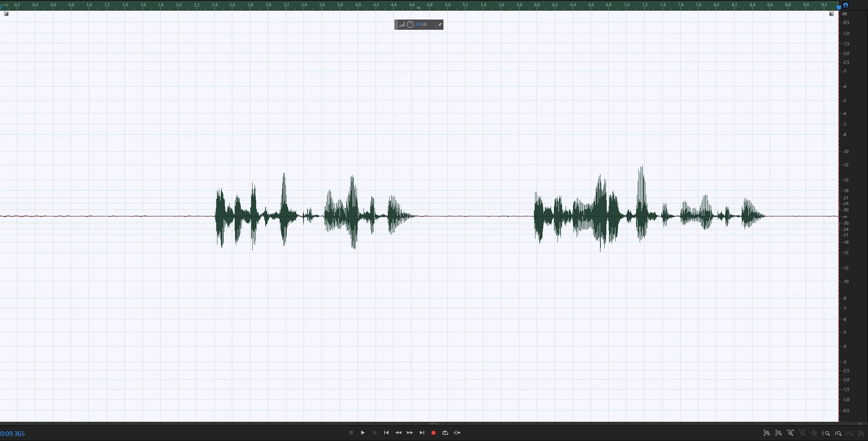Toggle Loop Playback button
Image resolution: width=868 pixels, height=441 pixels.
pyautogui.click(x=445, y=433)
